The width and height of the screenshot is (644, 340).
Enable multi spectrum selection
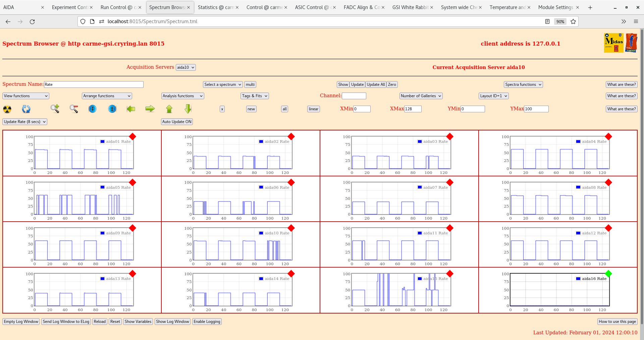[250, 84]
